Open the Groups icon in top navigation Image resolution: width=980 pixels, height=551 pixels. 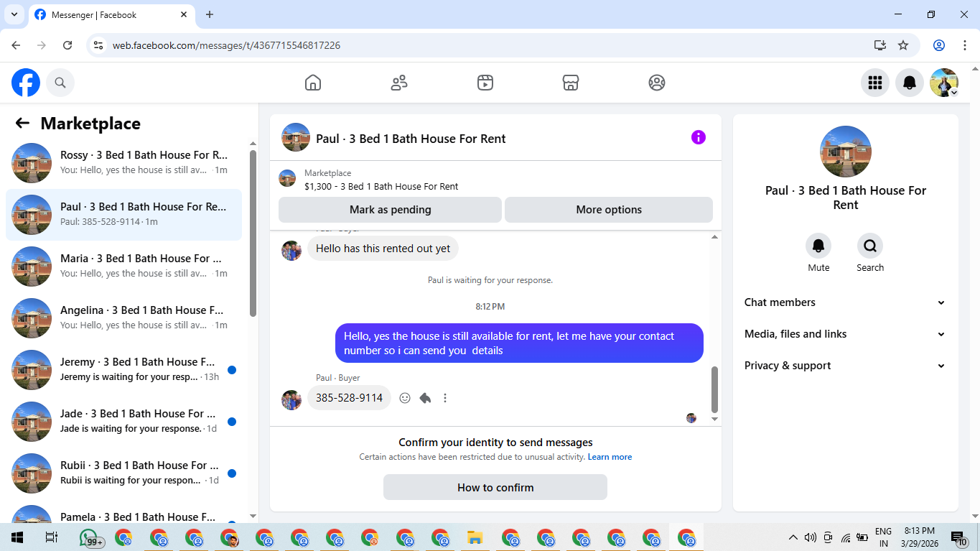[657, 83]
